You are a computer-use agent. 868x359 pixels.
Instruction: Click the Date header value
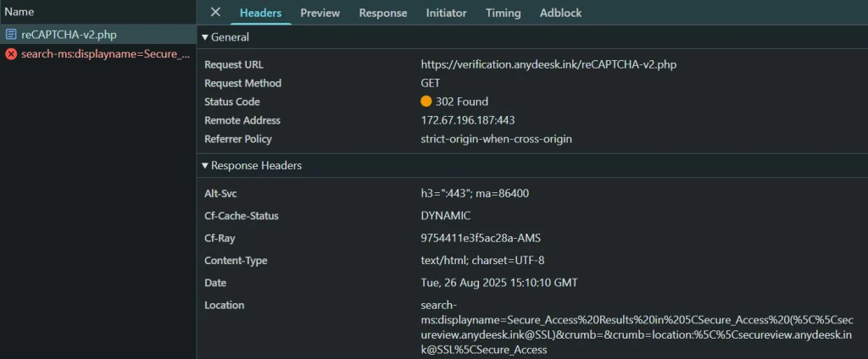click(x=499, y=283)
